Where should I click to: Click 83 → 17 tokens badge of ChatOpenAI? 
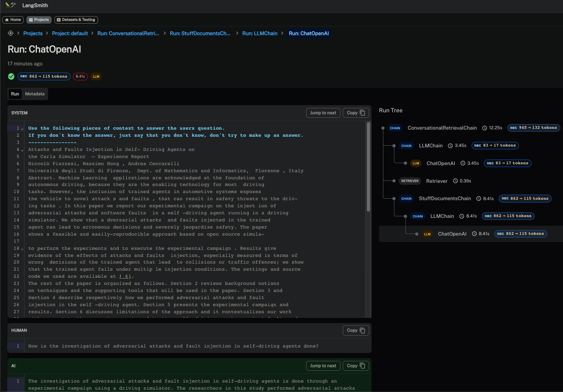507,163
